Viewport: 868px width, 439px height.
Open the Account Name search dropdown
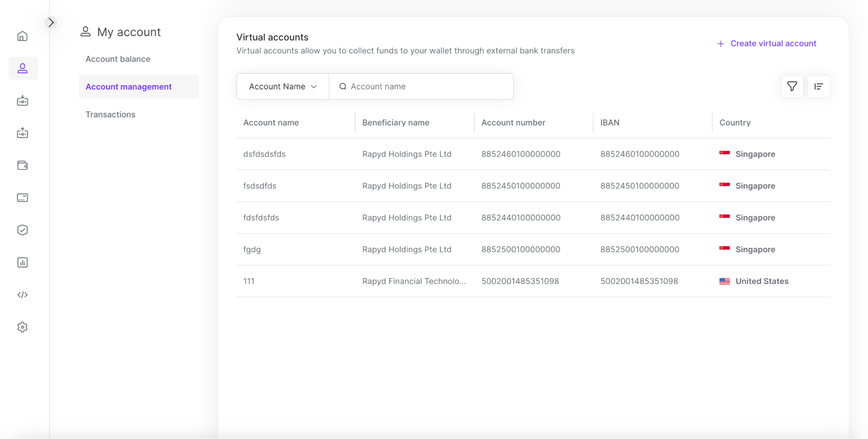click(x=283, y=86)
